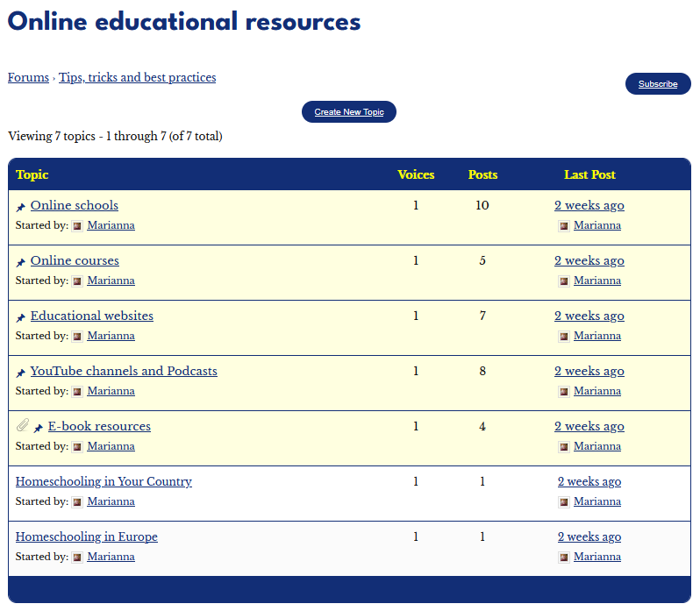Open Marianna's profile under Online courses Started by
Image resolution: width=700 pixels, height=611 pixels.
tap(111, 281)
